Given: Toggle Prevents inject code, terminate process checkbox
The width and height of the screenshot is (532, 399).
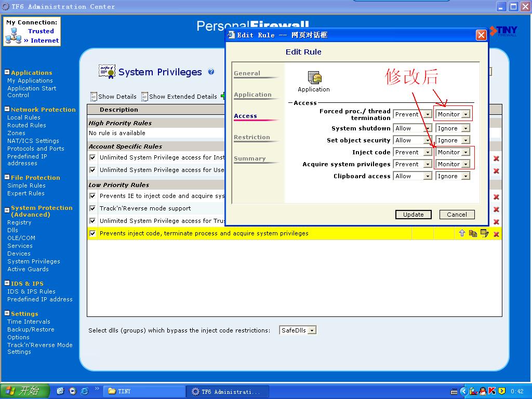Looking at the screenshot, I should point(92,233).
